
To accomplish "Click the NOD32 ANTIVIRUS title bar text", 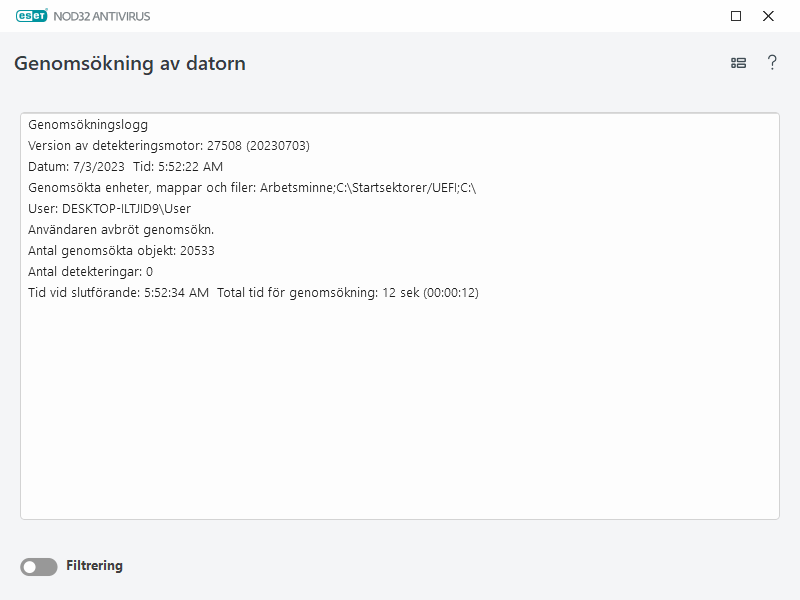I will click(x=103, y=16).
